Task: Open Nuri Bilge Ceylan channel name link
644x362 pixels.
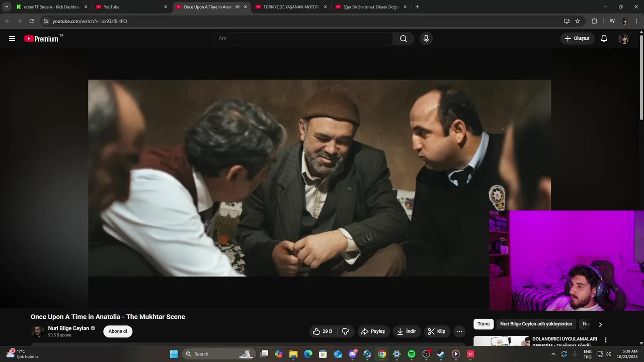Action: coord(68,328)
